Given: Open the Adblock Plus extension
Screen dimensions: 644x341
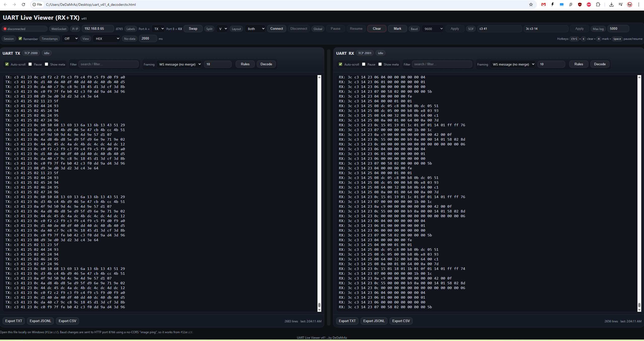Looking at the screenshot, I should tap(589, 5).
